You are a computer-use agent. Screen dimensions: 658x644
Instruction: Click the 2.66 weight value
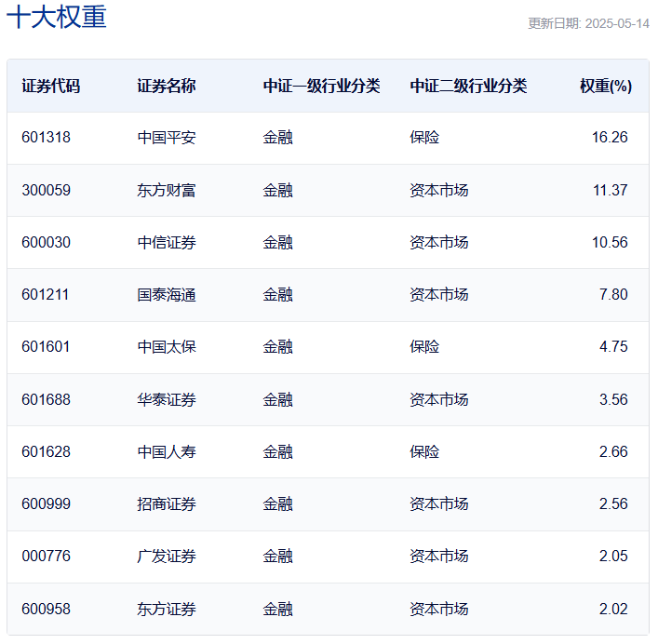[x=613, y=452]
